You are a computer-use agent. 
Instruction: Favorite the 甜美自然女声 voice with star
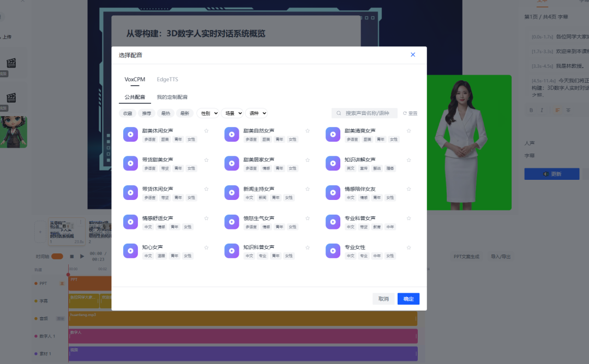308,131
